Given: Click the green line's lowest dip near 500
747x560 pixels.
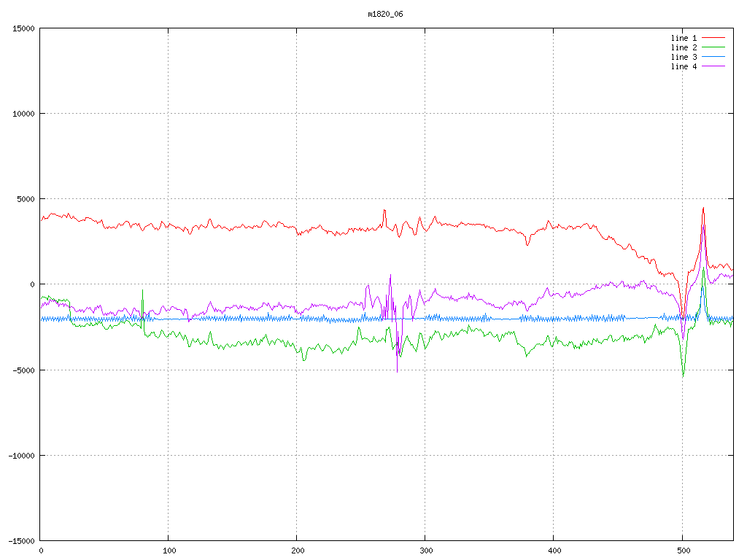Looking at the screenshot, I should click(x=683, y=376).
